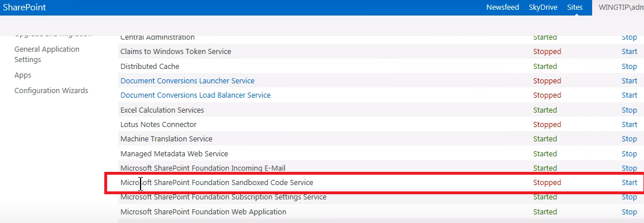Viewport: 644px width, 223px height.
Task: Select Started status of Incoming E-Mail service
Action: pos(545,168)
